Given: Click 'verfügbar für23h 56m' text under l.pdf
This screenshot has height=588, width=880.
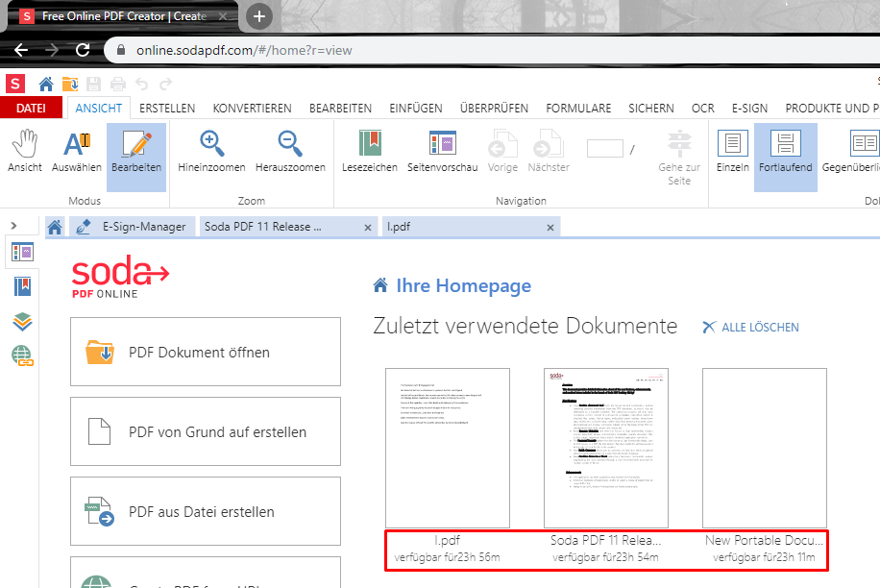Looking at the screenshot, I should 448,557.
